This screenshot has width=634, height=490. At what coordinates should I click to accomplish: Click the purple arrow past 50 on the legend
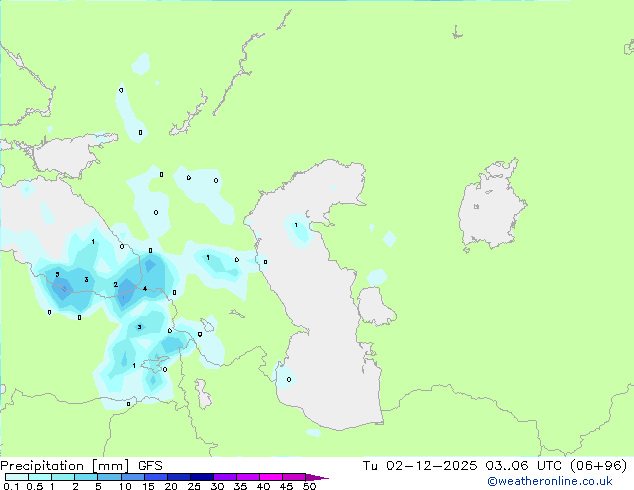pyautogui.click(x=317, y=477)
